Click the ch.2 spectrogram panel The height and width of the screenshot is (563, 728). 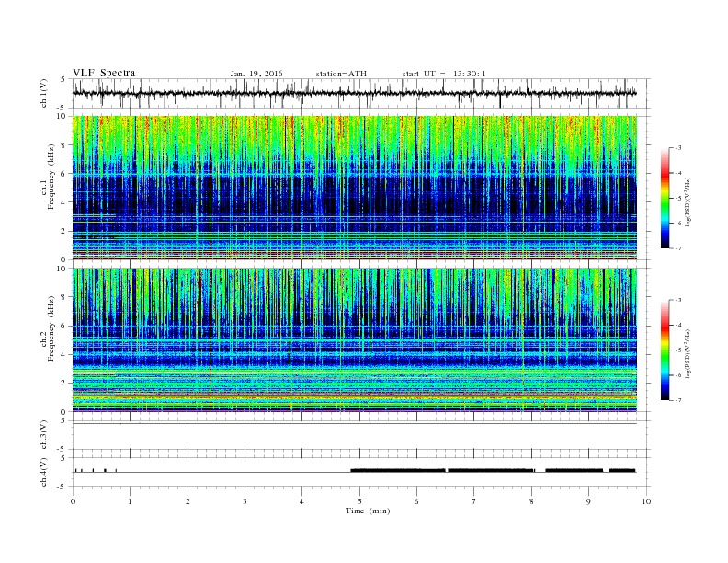(355, 340)
